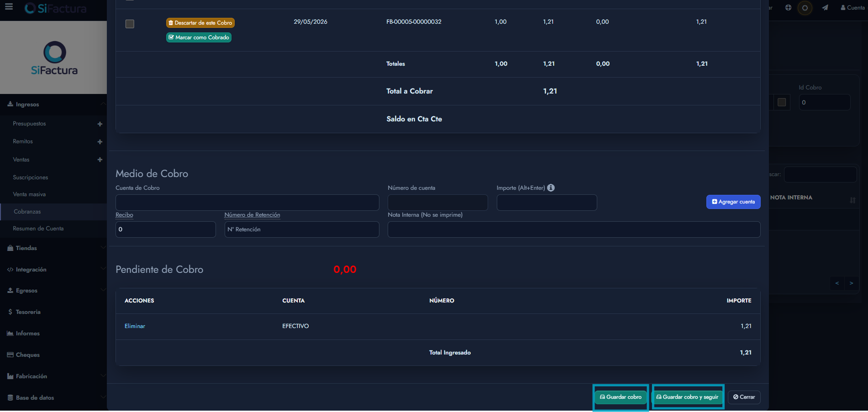Focus the background search box
The height and width of the screenshot is (412, 868).
point(821,175)
